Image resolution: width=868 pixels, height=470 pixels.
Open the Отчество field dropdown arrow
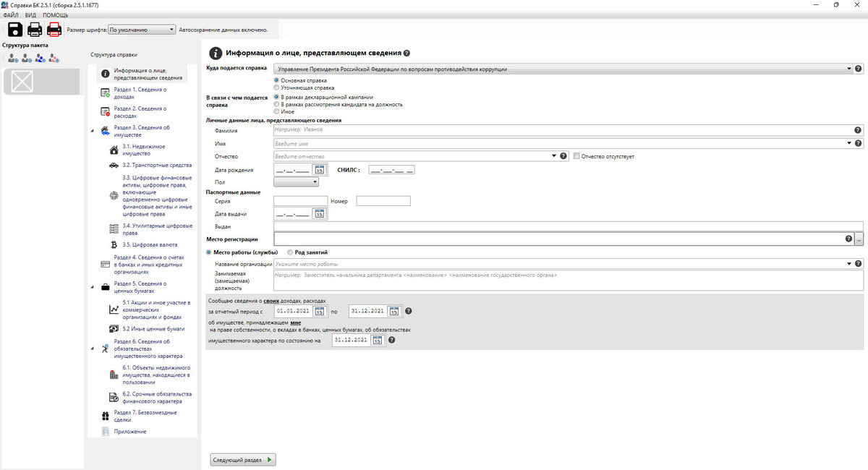pyautogui.click(x=553, y=156)
